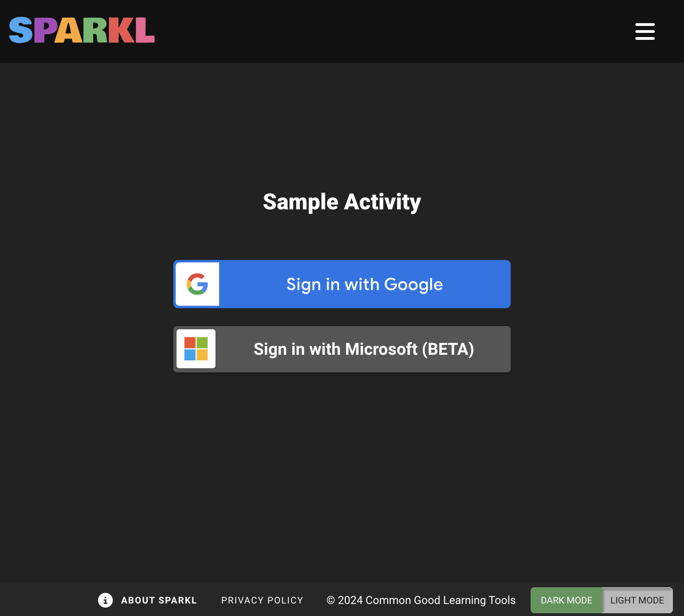Click the Sample Activity heading
The image size is (684, 616).
tap(342, 202)
